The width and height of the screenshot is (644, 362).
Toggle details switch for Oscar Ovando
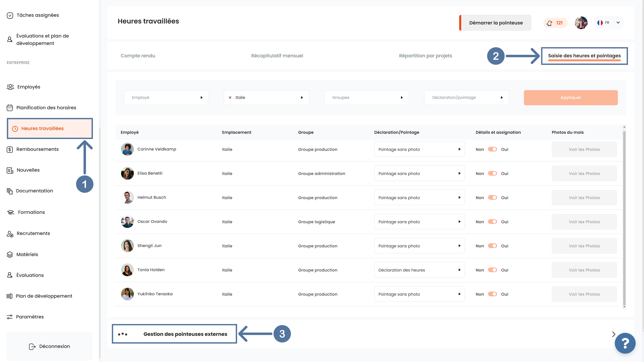pyautogui.click(x=493, y=222)
